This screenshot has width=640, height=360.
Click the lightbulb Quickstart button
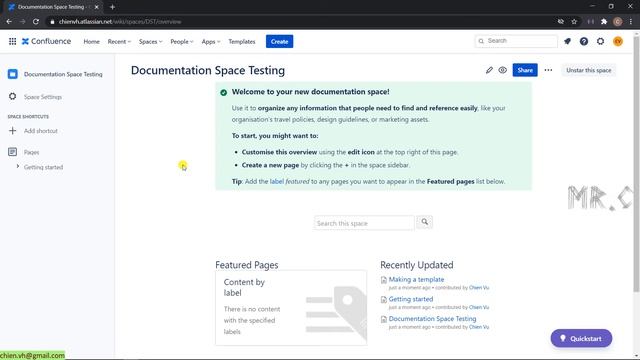[581, 338]
